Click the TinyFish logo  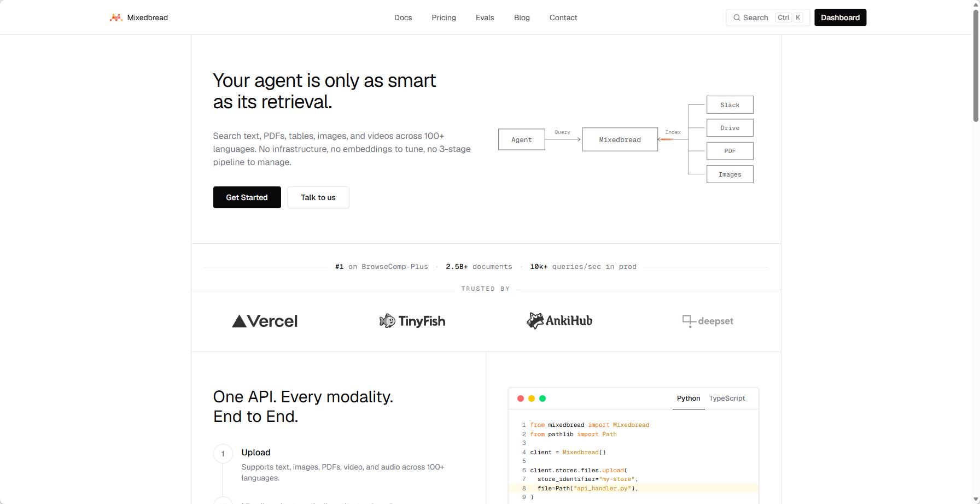pyautogui.click(x=412, y=321)
